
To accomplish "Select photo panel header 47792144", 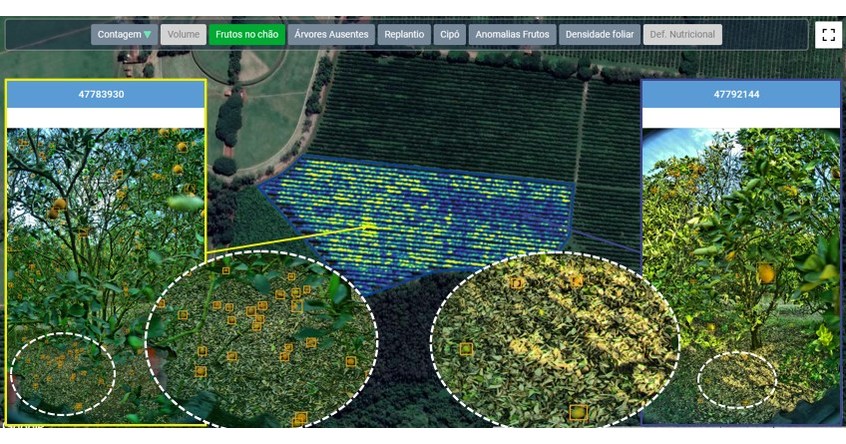I will click(741, 94).
